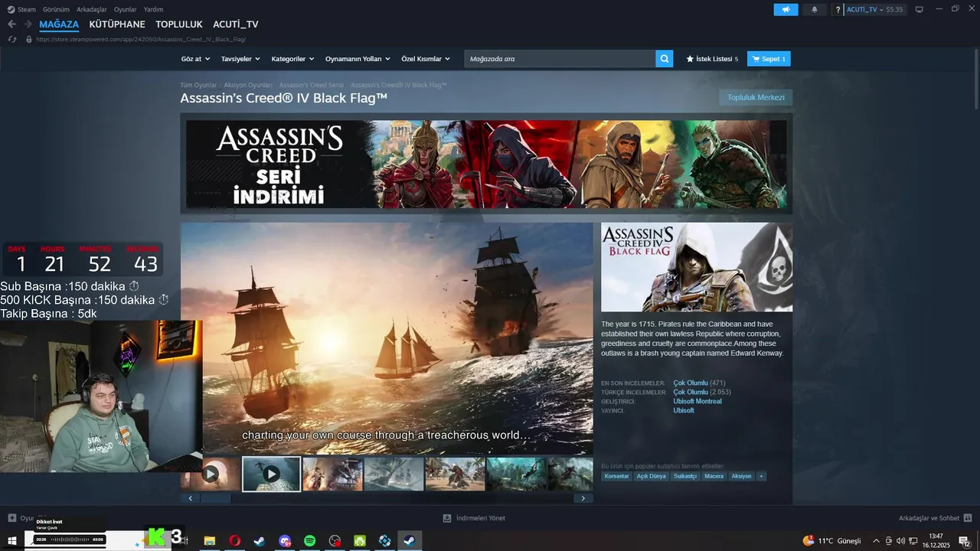Open the Arkadaşlar menu

point(92,9)
